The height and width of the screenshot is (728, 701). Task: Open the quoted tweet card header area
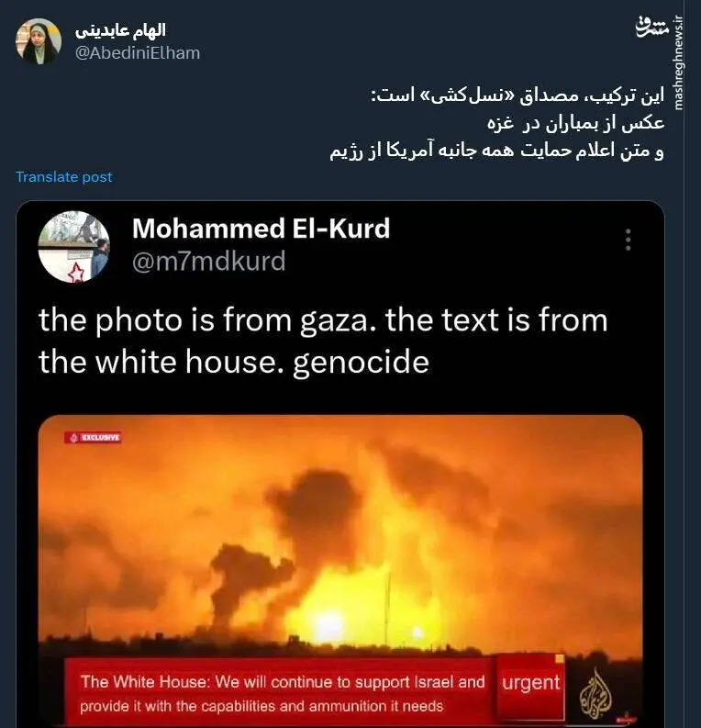(x=340, y=247)
